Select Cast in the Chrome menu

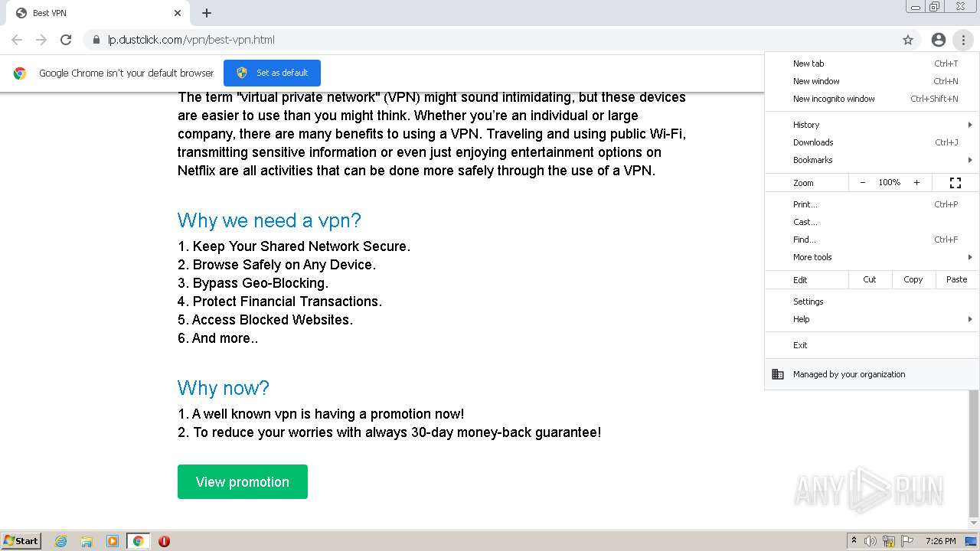tap(872, 222)
